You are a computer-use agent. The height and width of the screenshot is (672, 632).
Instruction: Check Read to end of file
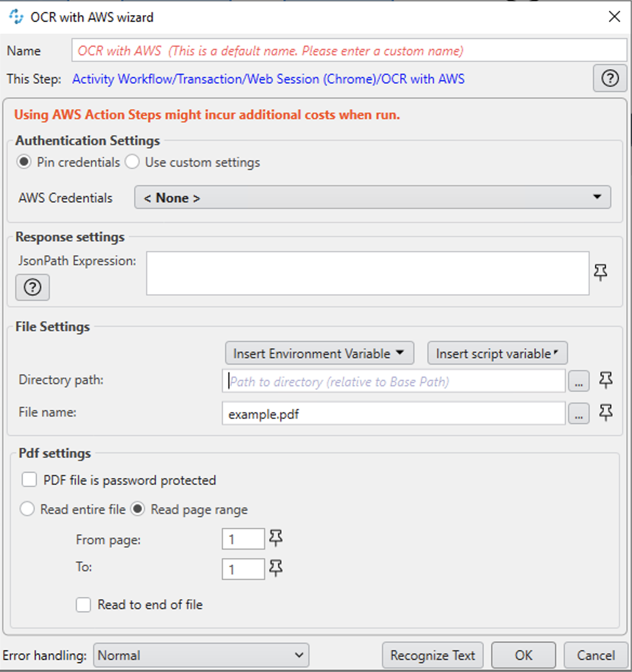coord(83,604)
